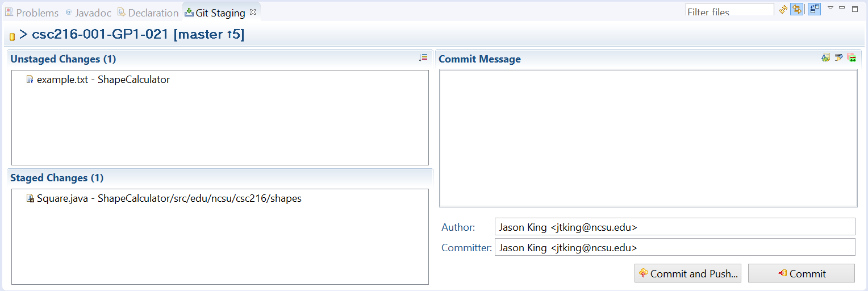Click the Committer field
The width and height of the screenshot is (868, 291).
click(x=675, y=247)
